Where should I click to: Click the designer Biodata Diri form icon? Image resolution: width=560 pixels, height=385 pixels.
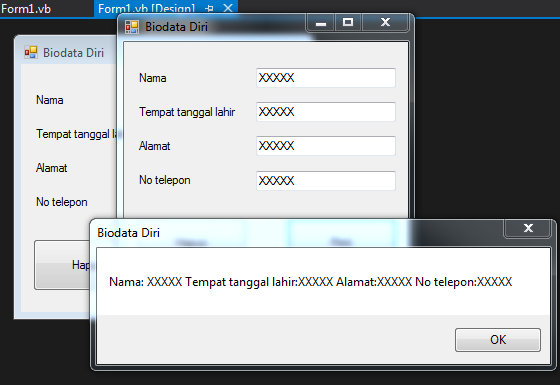pyautogui.click(x=31, y=52)
